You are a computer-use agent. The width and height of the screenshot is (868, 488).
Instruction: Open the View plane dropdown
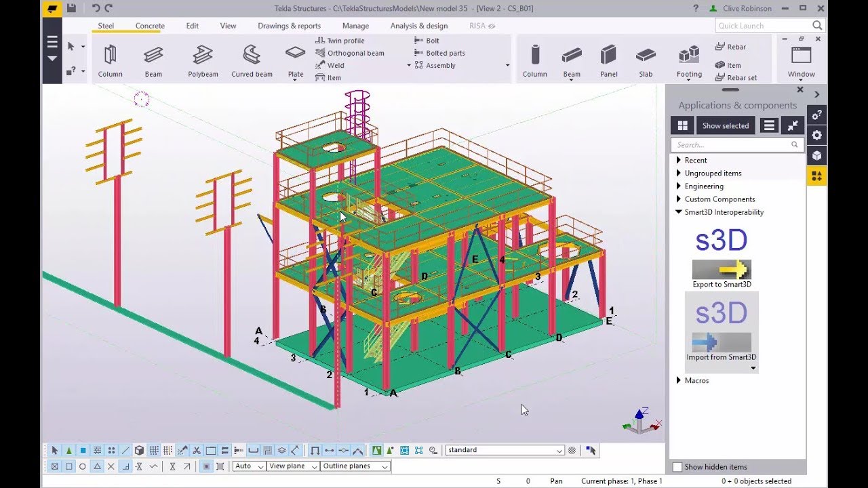click(x=293, y=466)
